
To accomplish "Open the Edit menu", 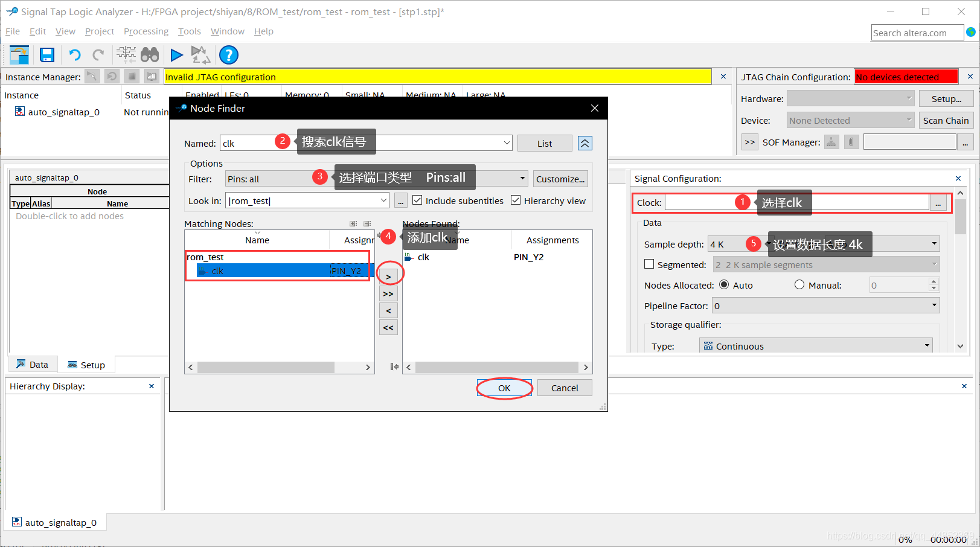I will (x=38, y=31).
